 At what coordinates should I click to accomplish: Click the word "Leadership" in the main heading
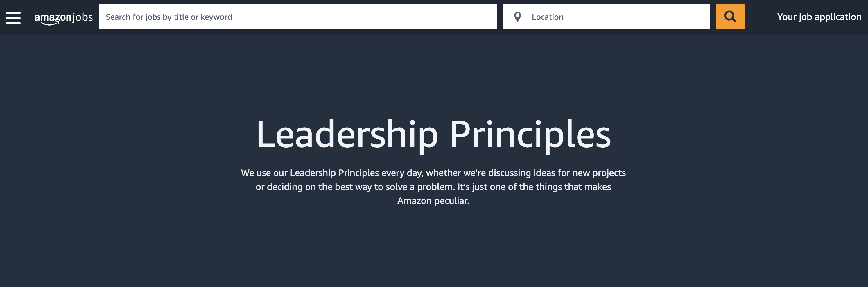pyautogui.click(x=347, y=135)
